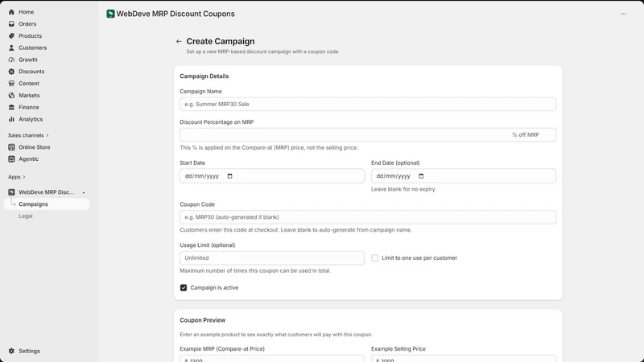Click the Agentic channel icon
Viewport: 644px width, 362px height.
[x=11, y=158]
